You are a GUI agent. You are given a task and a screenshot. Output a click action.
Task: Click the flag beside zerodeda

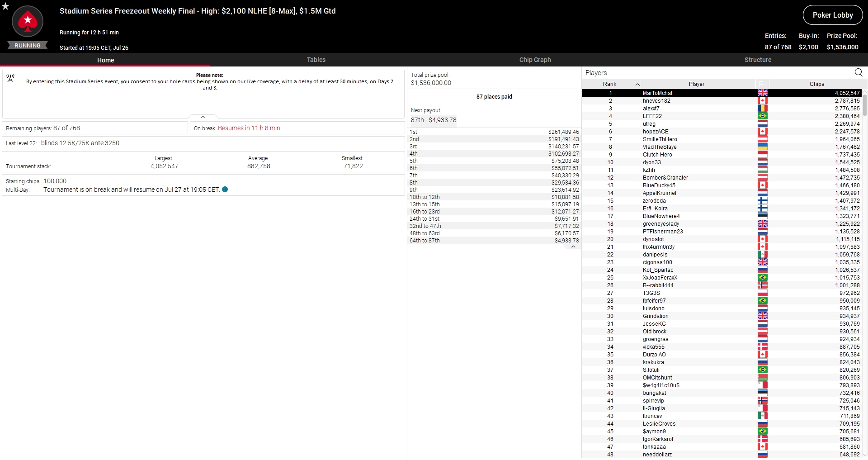click(x=763, y=200)
